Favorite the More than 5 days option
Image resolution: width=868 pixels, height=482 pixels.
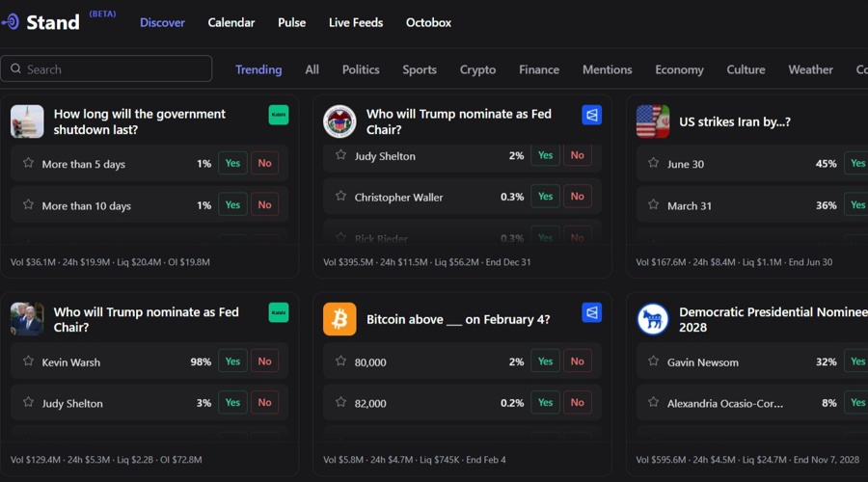(x=28, y=163)
